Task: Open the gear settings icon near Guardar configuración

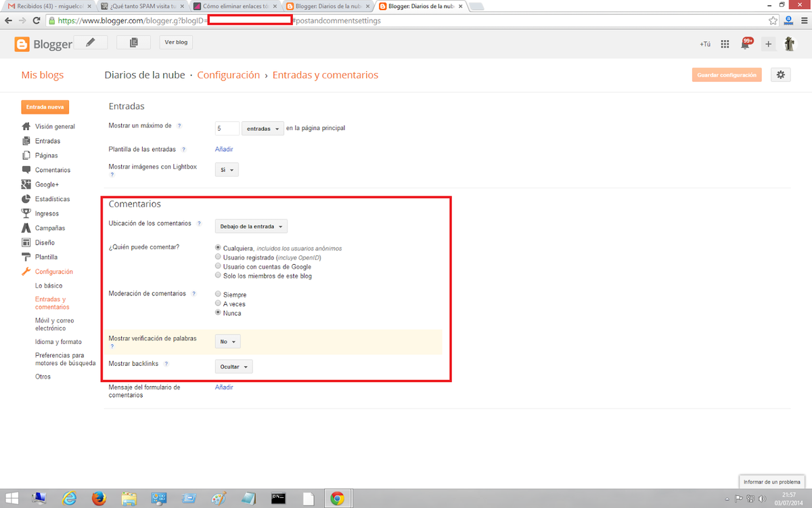Action: click(780, 75)
